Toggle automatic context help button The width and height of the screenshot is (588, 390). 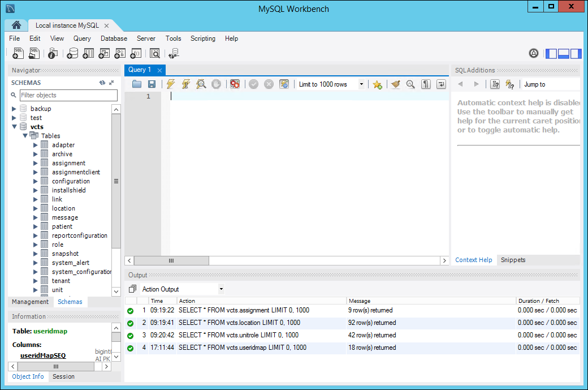509,84
